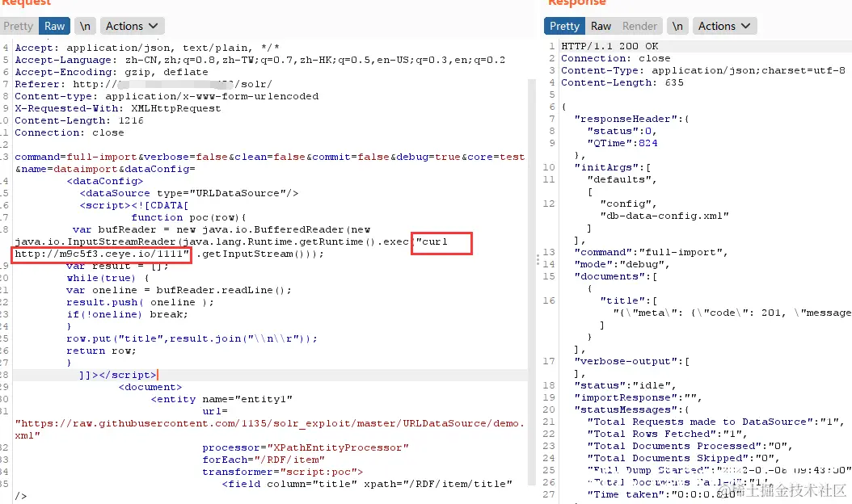Screen dimensions: 852x504
Task: Click the "Total Rows Fetched":"1" line
Action: point(667,434)
